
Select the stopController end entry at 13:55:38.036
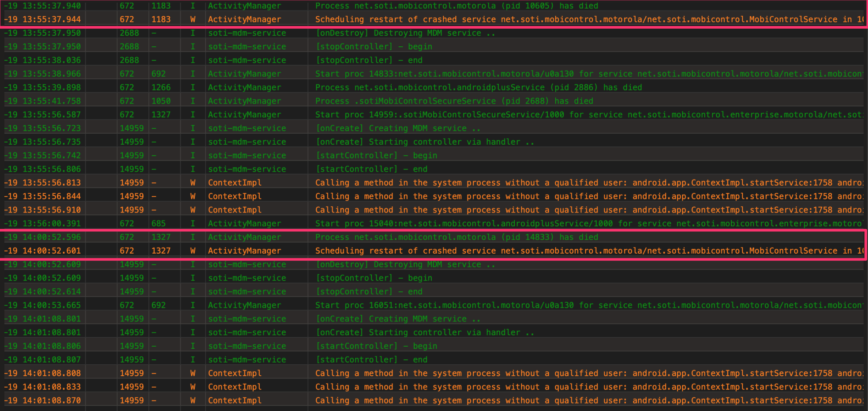point(369,60)
